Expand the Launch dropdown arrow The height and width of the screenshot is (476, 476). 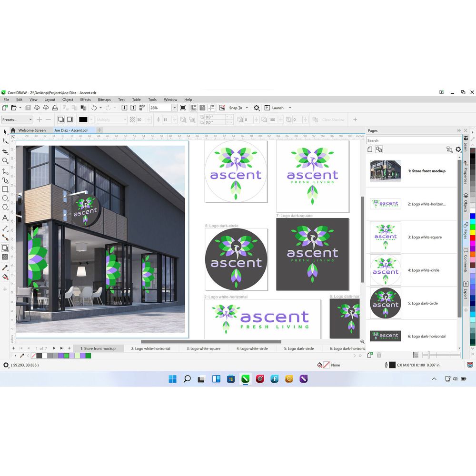(290, 108)
